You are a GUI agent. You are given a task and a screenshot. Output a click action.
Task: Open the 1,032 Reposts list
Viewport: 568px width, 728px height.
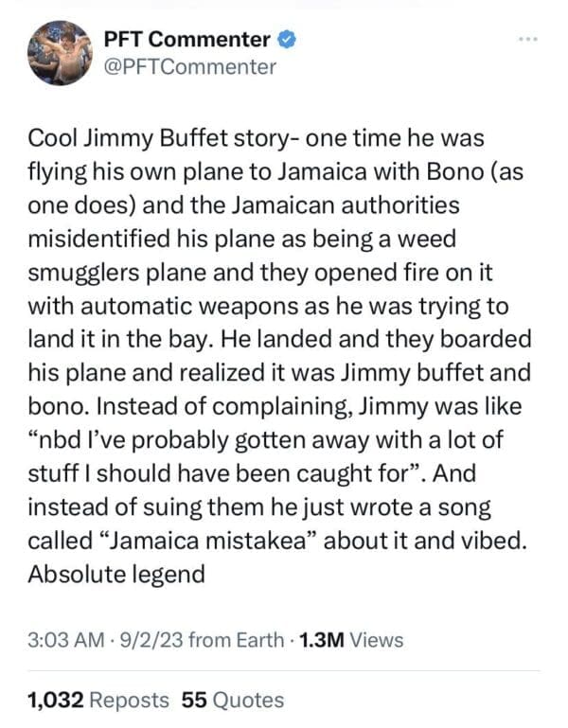click(x=99, y=701)
